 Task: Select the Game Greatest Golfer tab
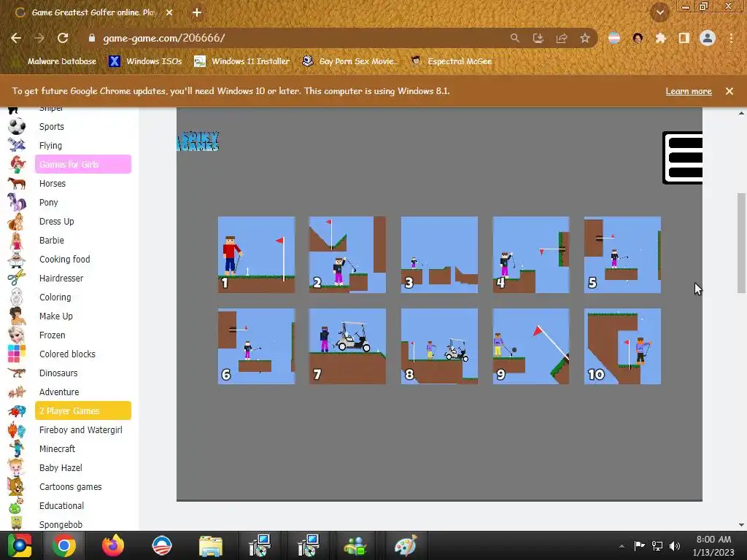(93, 12)
